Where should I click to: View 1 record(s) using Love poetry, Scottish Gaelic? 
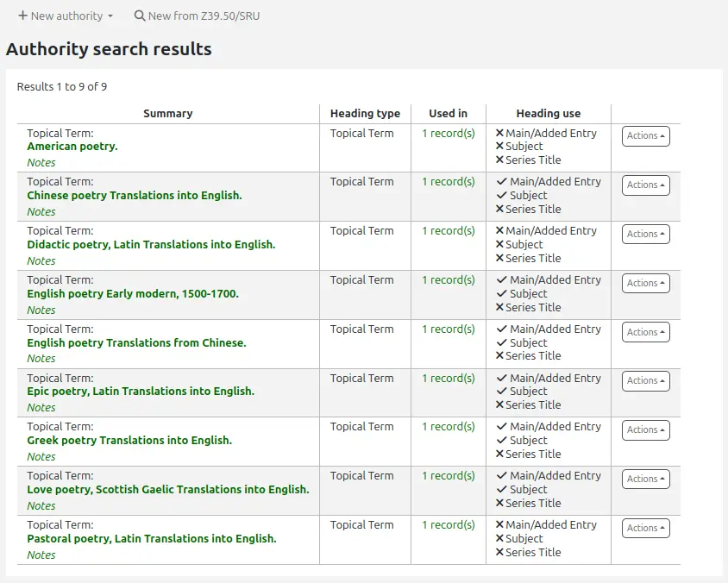click(x=449, y=476)
